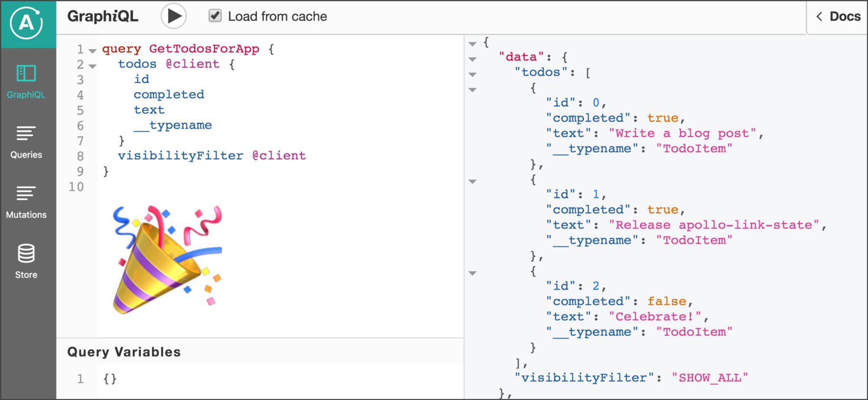Collapse the "todos" array in results
The width and height of the screenshot is (868, 400).
(473, 74)
